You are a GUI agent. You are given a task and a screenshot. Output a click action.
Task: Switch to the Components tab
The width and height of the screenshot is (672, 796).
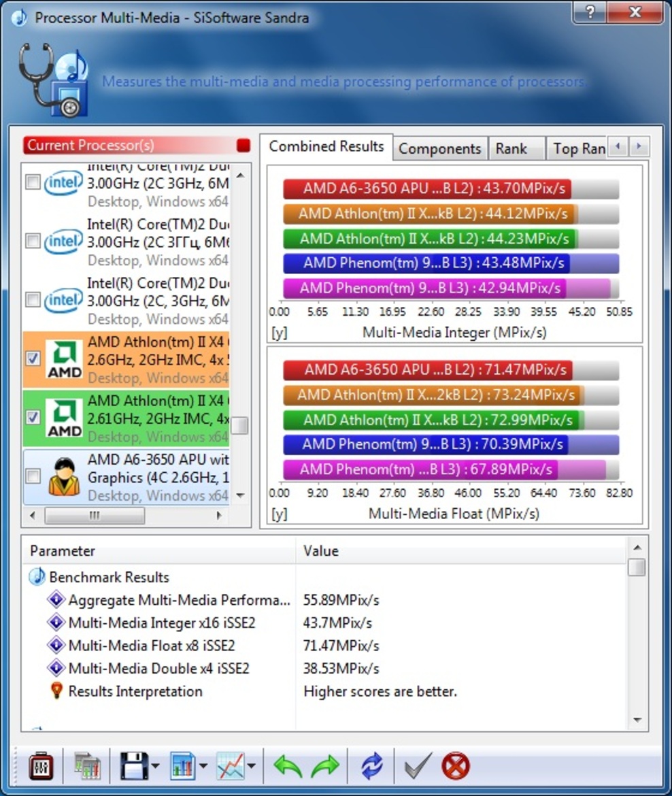tap(439, 149)
